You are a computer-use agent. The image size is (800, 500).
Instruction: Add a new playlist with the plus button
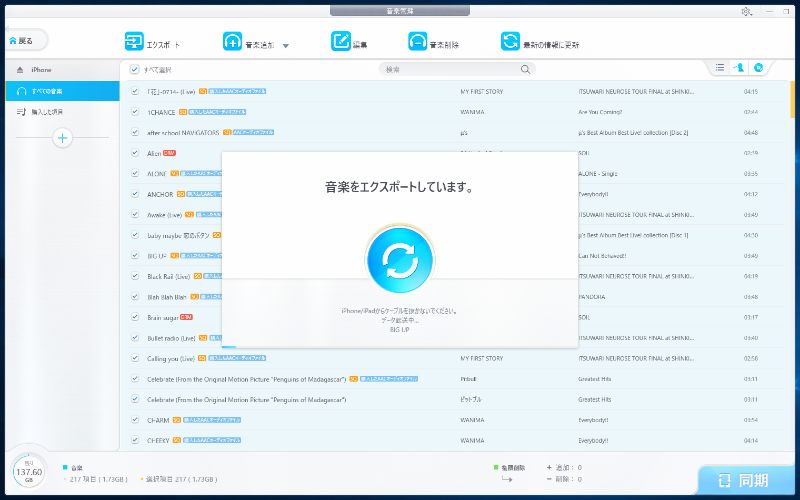pyautogui.click(x=62, y=138)
